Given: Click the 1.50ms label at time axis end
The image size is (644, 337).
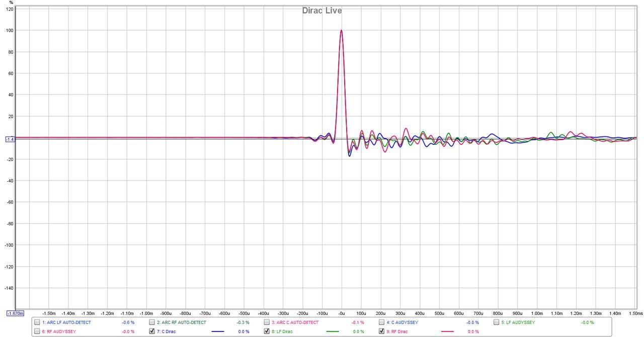Looking at the screenshot, I should click(636, 313).
